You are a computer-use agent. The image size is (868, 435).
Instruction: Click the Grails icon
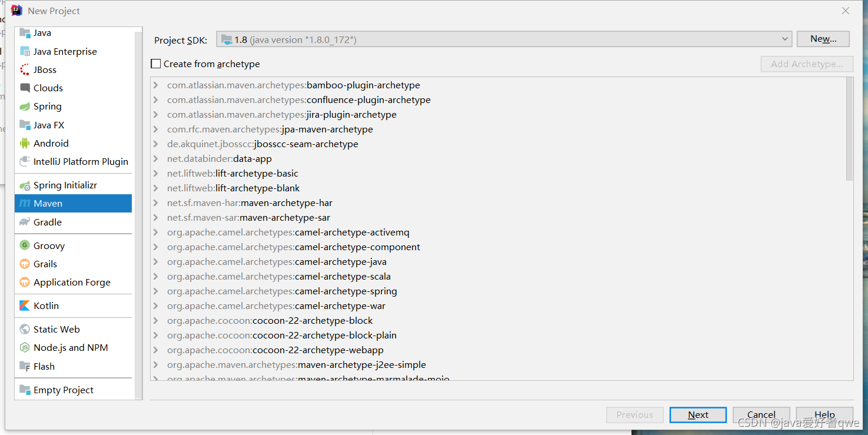pyautogui.click(x=25, y=264)
